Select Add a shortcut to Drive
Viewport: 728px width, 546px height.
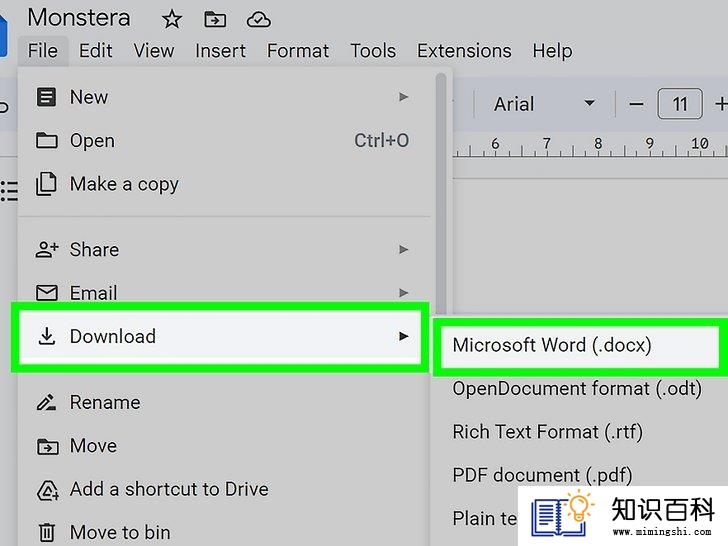coord(223,489)
